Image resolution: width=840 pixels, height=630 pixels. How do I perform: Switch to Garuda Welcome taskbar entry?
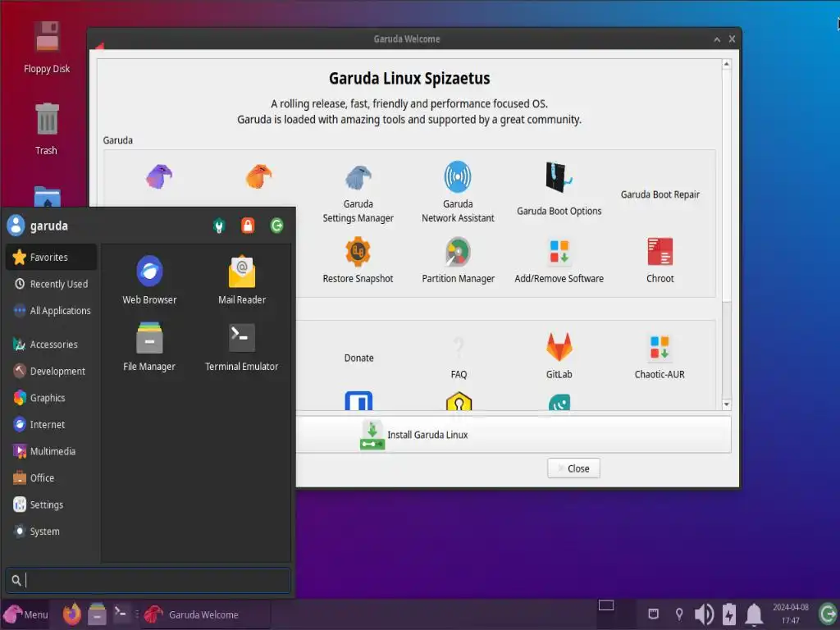point(206,614)
